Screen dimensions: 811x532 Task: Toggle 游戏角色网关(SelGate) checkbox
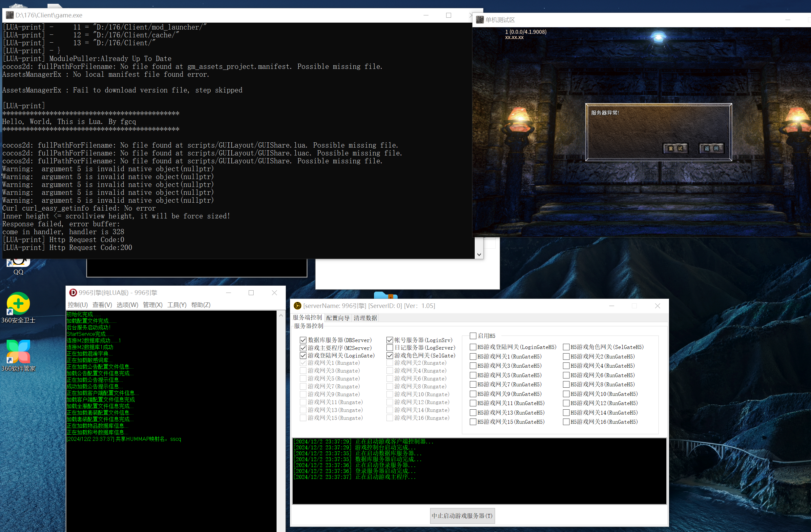(x=389, y=355)
